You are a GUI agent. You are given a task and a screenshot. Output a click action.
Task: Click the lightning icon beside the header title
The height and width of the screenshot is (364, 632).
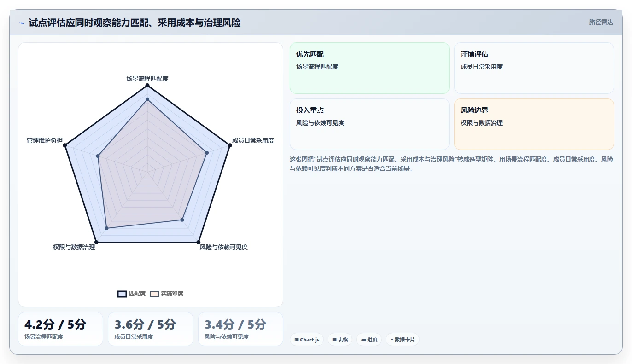point(22,23)
